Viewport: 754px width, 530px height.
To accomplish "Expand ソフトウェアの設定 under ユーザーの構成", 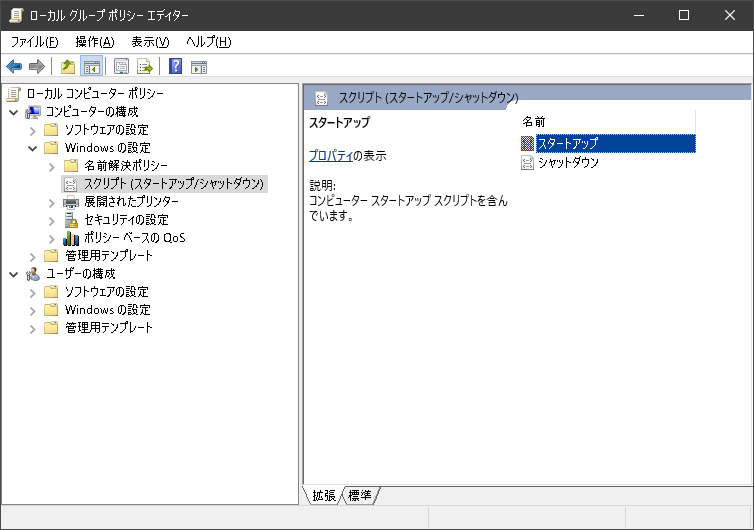I will coord(33,292).
